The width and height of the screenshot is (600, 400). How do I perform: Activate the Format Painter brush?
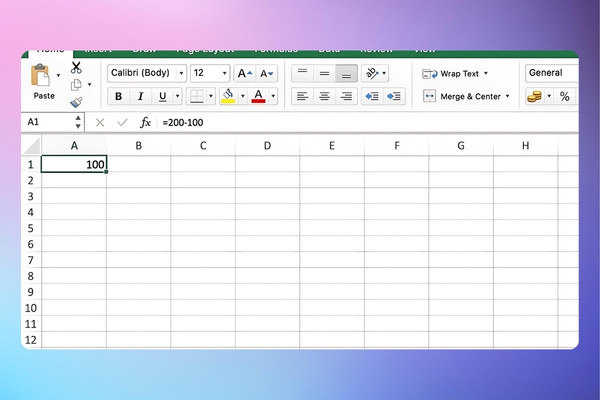point(76,102)
